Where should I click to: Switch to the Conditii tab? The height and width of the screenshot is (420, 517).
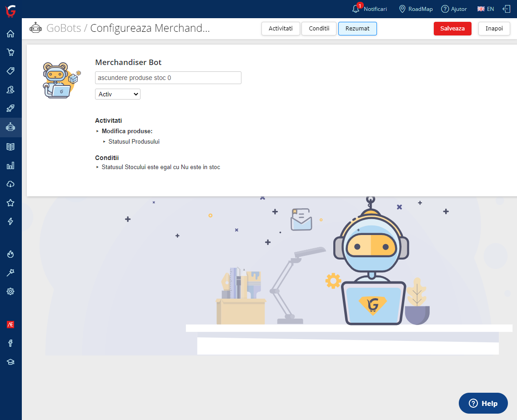(319, 28)
